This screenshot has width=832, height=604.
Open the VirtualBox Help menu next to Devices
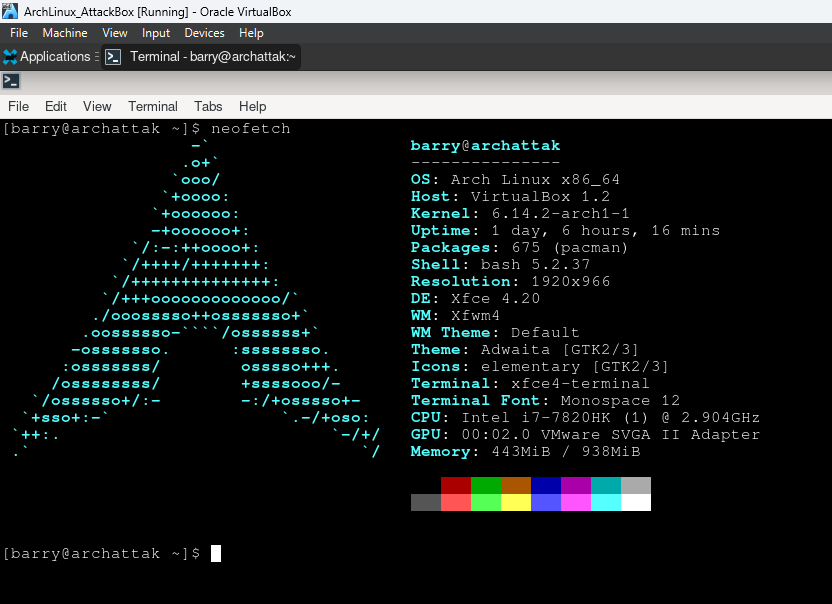(x=251, y=33)
